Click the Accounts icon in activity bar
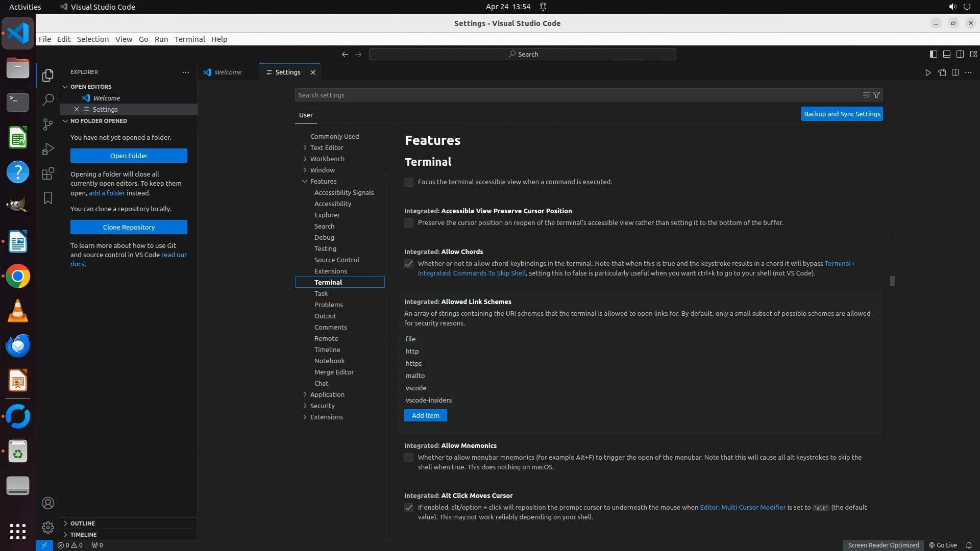This screenshot has width=980, height=551. (x=48, y=503)
